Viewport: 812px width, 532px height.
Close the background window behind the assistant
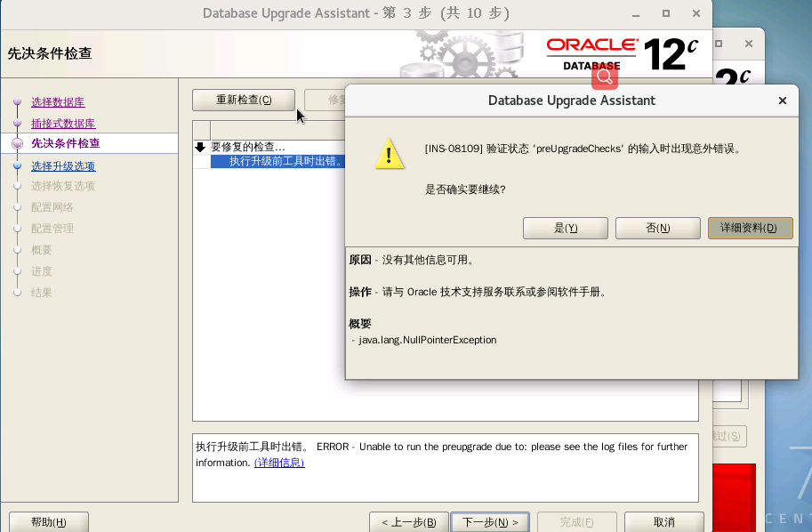click(749, 44)
